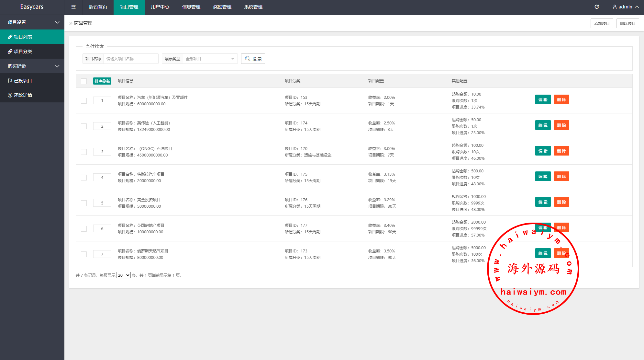Open 展示类型 全部项目 dropdown
Viewport: 644px width, 360px height.
point(210,59)
